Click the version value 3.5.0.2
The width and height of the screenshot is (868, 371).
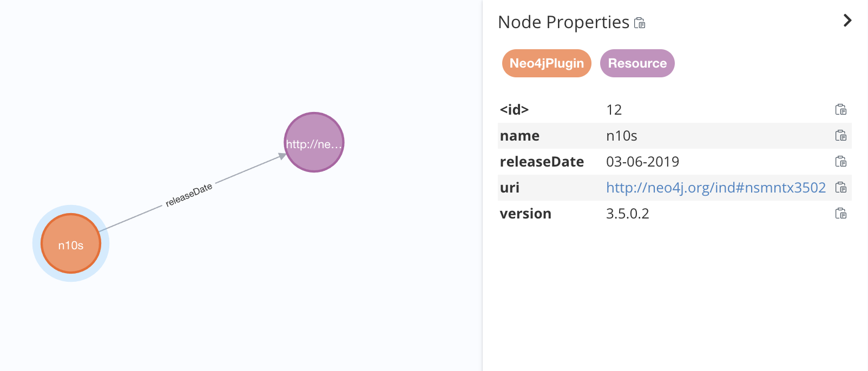pos(627,214)
